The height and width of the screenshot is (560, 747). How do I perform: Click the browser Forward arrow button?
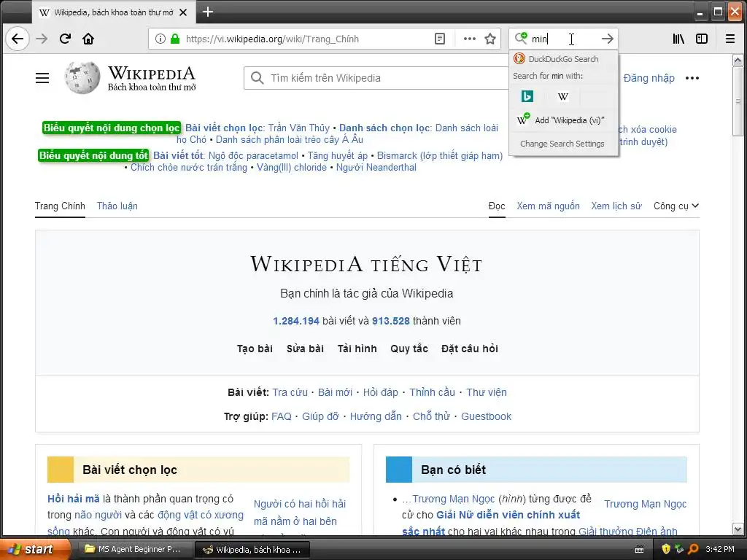pyautogui.click(x=42, y=39)
